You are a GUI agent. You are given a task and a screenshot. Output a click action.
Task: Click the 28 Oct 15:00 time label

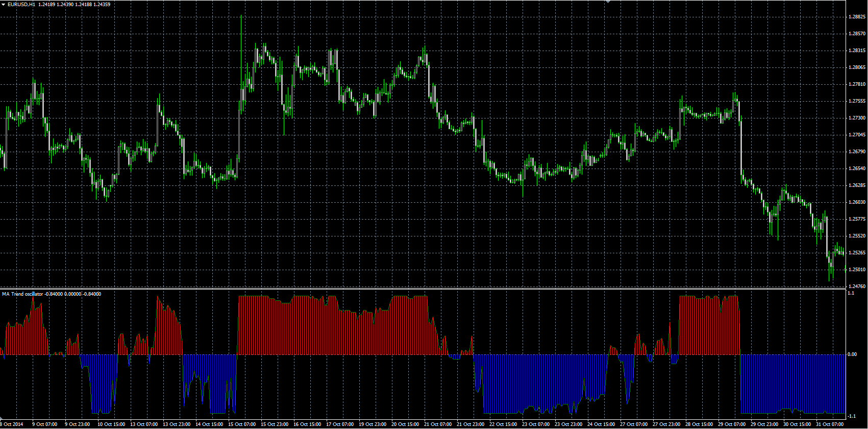pos(699,424)
